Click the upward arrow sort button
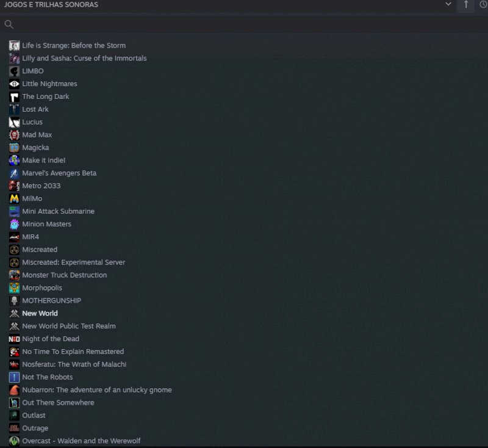 point(466,5)
